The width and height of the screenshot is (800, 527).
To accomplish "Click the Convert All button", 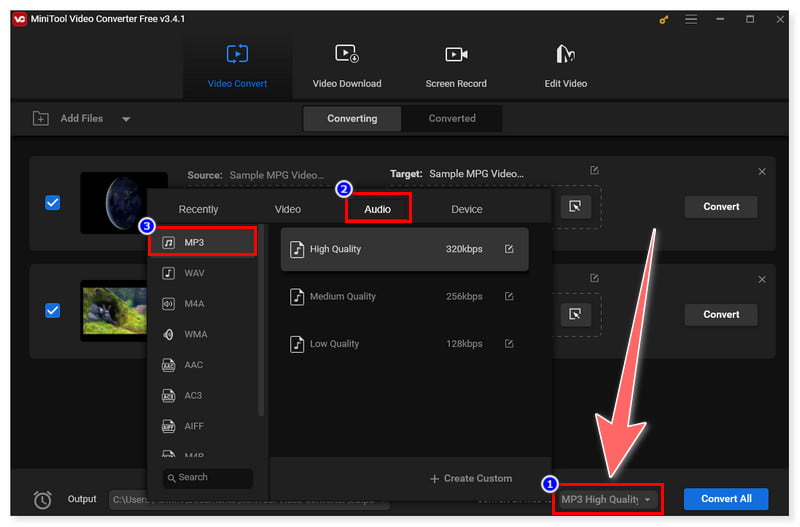I will (725, 499).
